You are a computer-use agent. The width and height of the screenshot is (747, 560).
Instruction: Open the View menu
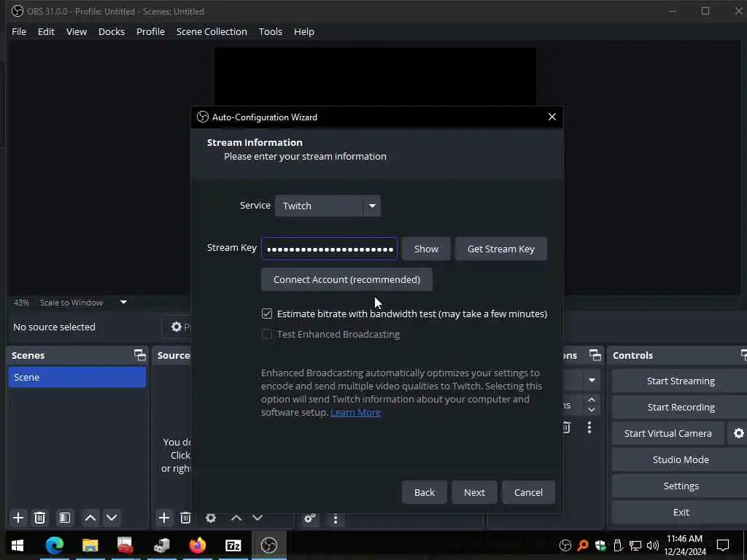click(x=76, y=31)
